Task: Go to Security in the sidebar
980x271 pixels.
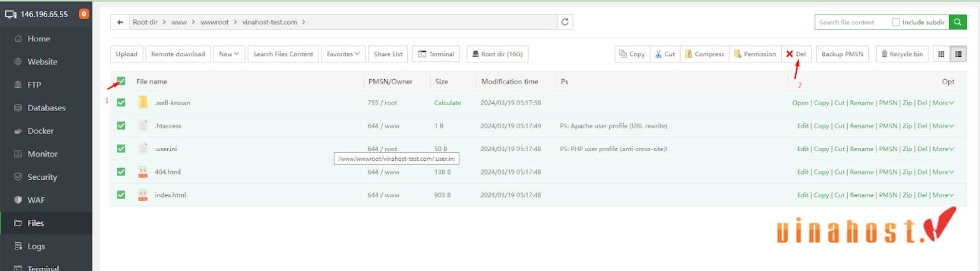Action: pos(42,177)
